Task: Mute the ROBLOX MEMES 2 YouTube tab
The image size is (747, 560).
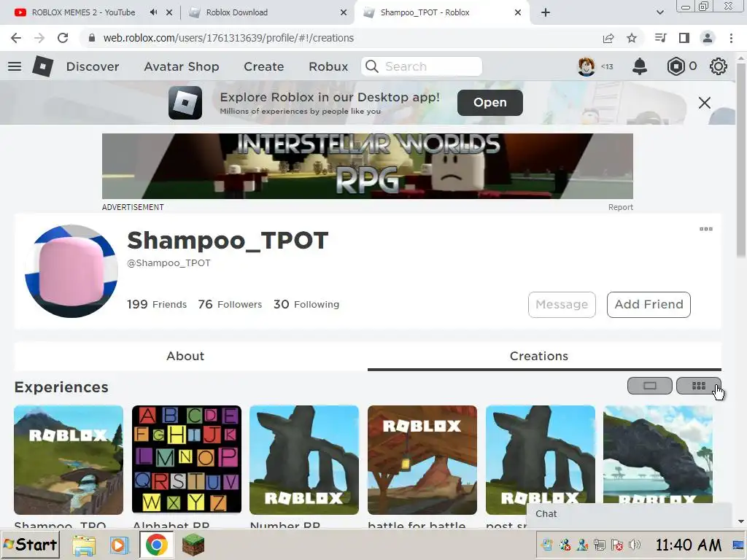Action: [x=153, y=12]
